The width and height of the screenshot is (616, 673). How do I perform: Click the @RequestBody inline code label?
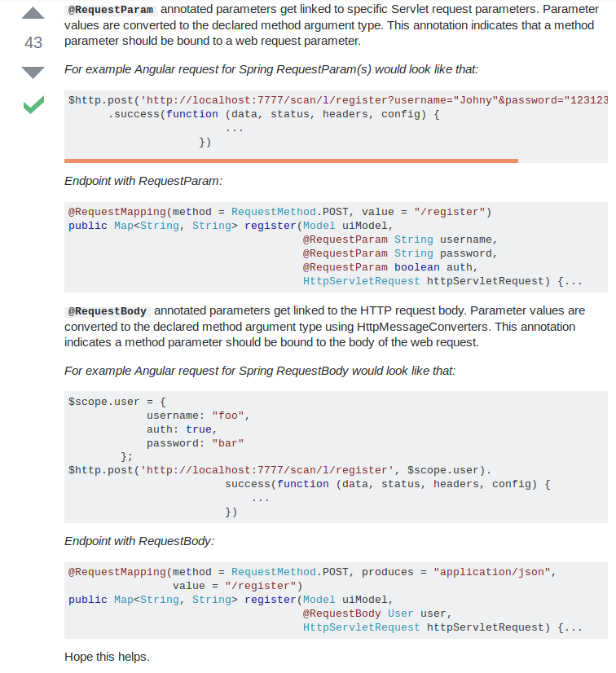click(108, 311)
